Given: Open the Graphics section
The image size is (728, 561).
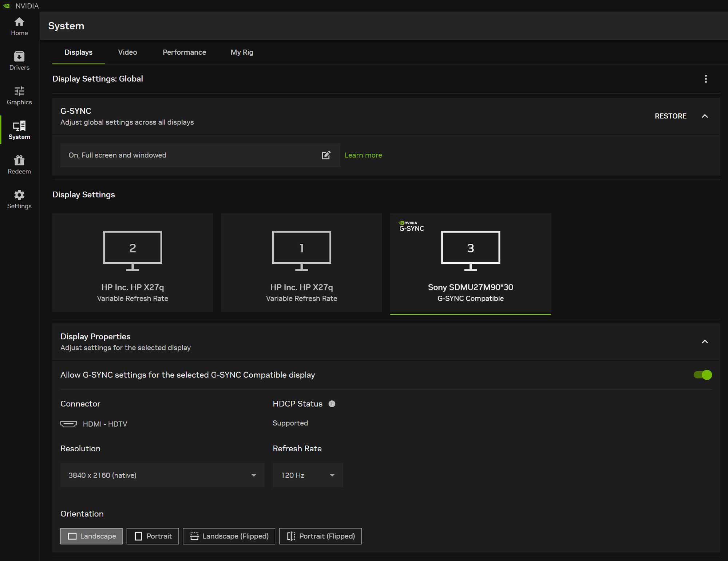Looking at the screenshot, I should (19, 95).
